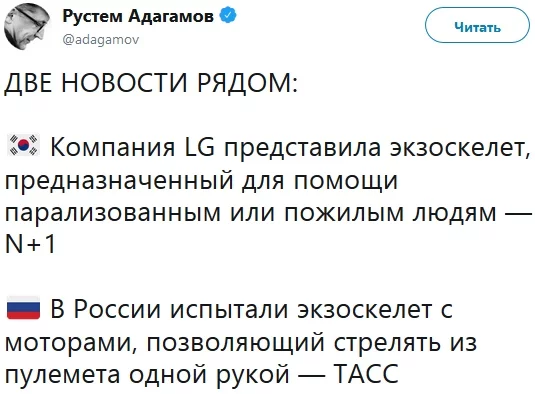Viewport: 535px width, 394px height.
Task: Click the word моторами
Action: pos(71,342)
